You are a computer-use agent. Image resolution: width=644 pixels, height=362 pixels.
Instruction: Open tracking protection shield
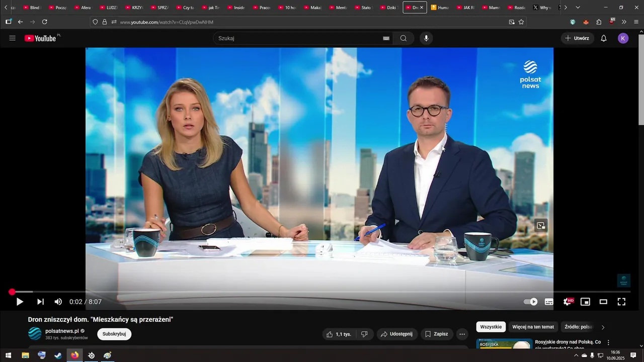click(x=95, y=22)
